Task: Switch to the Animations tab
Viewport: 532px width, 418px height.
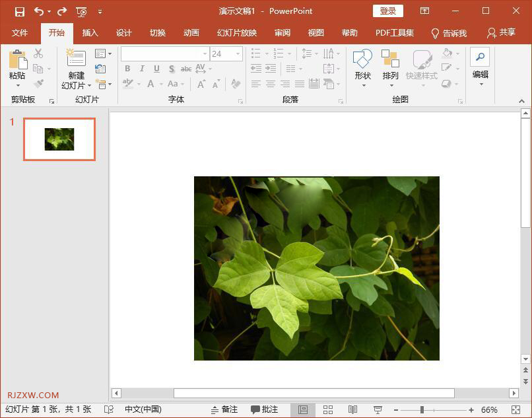Action: [191, 33]
